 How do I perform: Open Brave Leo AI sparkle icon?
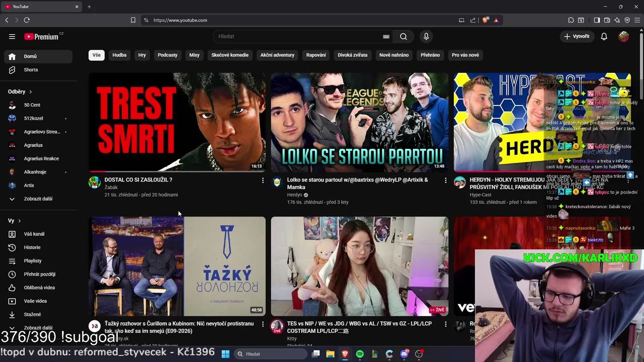[617, 20]
